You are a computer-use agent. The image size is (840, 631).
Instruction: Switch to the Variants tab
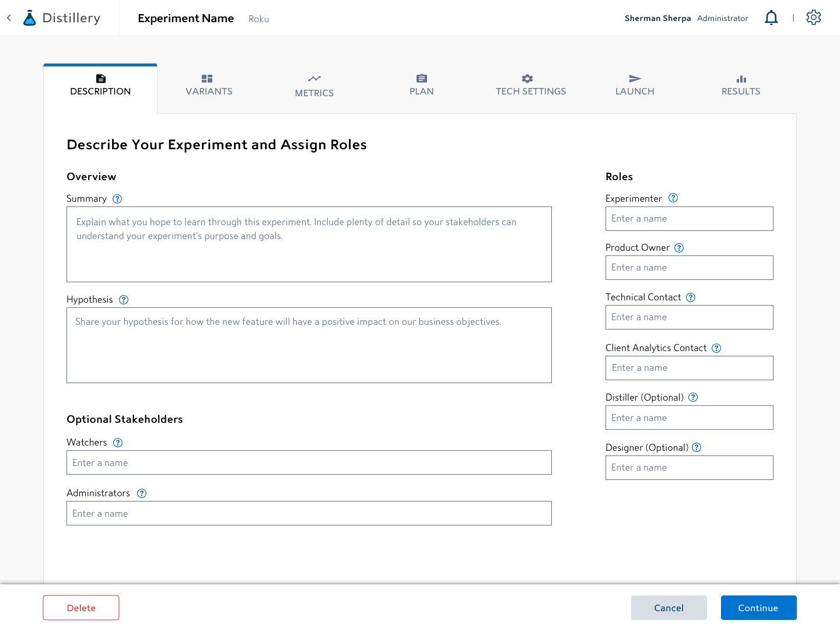click(209, 86)
